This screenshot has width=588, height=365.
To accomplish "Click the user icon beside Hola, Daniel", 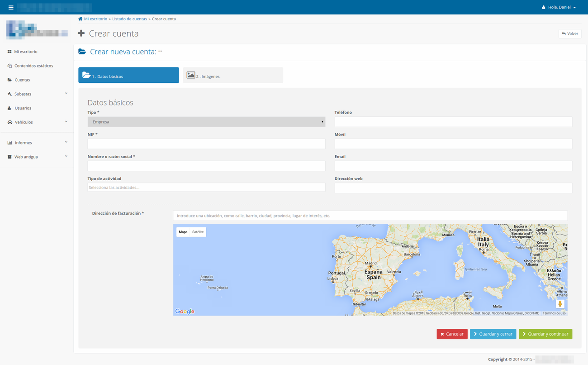I will tap(544, 7).
